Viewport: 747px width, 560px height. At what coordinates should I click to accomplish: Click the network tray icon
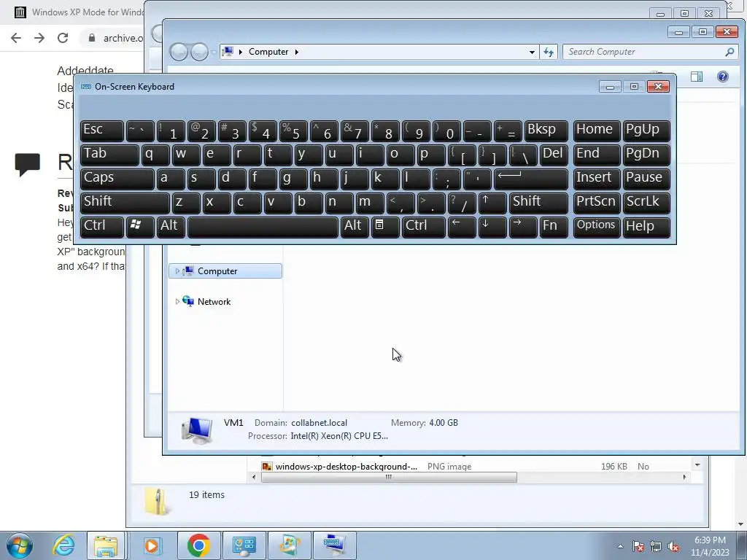pyautogui.click(x=656, y=547)
